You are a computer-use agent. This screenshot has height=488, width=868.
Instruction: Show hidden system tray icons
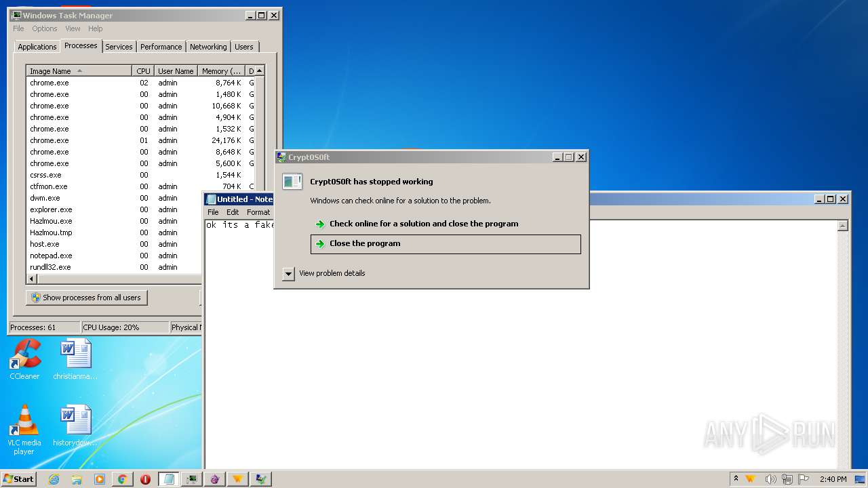(736, 479)
